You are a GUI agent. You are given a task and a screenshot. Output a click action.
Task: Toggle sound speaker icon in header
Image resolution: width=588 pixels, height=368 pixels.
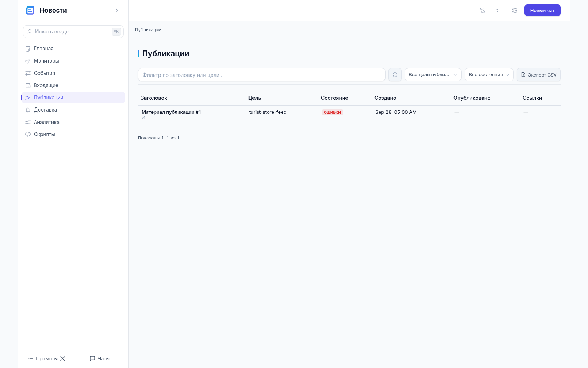point(498,11)
